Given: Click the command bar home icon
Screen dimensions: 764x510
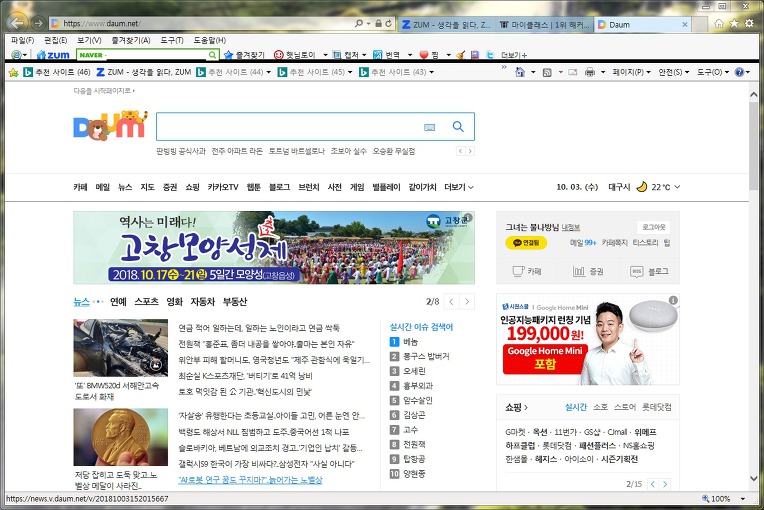Looking at the screenshot, I should tap(520, 72).
